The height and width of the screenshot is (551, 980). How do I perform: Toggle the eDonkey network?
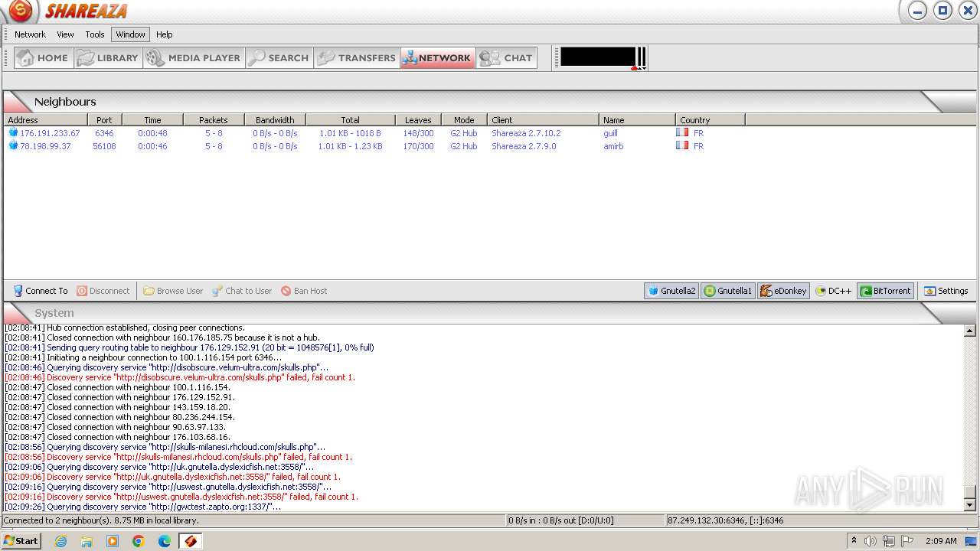pos(783,291)
